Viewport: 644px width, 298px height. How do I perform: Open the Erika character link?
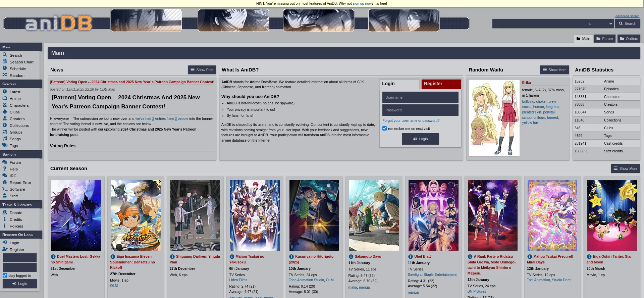[x=526, y=83]
